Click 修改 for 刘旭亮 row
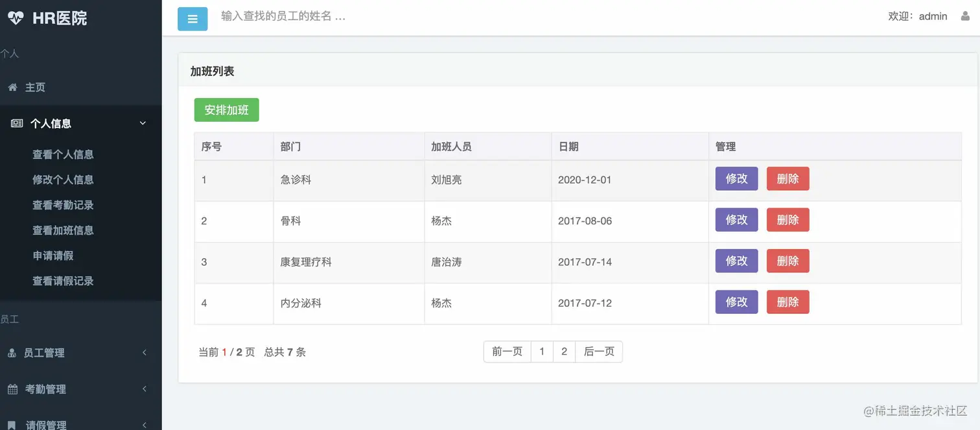 pos(737,179)
